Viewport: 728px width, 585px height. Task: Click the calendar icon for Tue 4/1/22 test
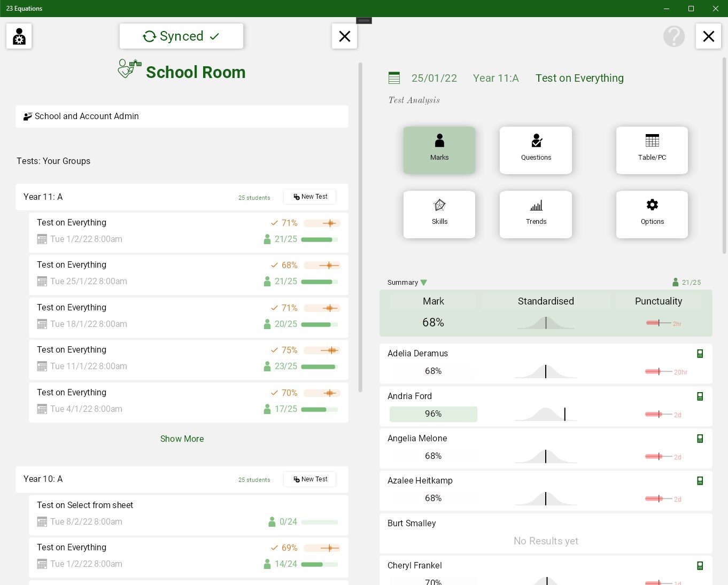[x=42, y=409]
